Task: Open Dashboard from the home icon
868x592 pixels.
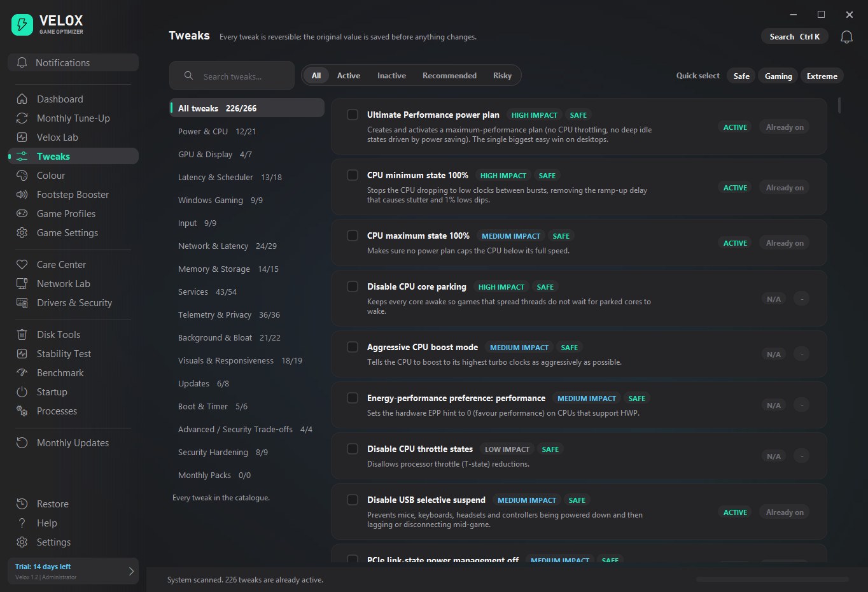Action: coord(22,99)
